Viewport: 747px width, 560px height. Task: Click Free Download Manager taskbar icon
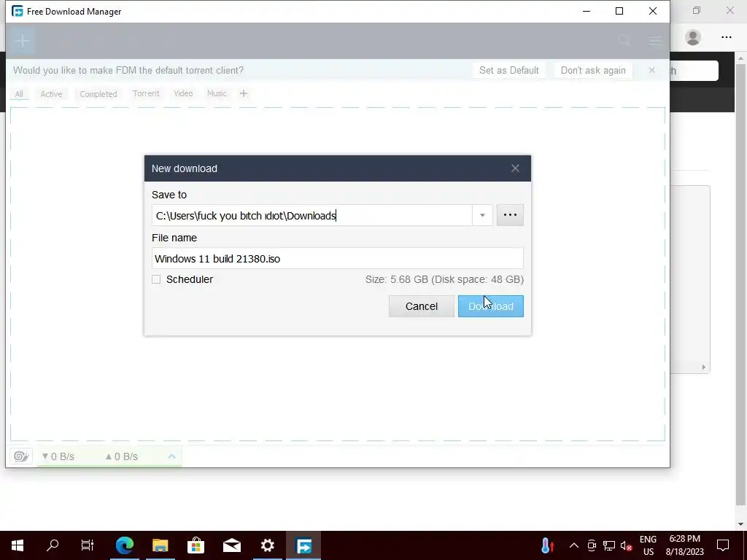click(303, 545)
